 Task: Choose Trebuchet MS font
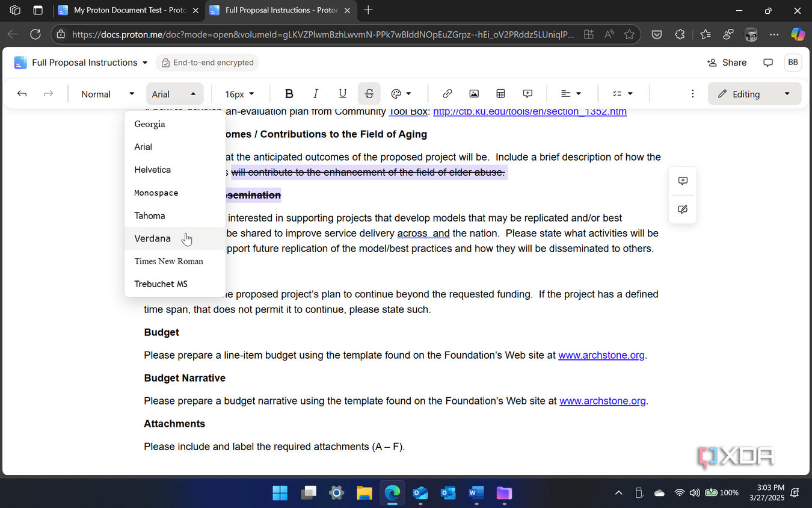click(x=174, y=284)
